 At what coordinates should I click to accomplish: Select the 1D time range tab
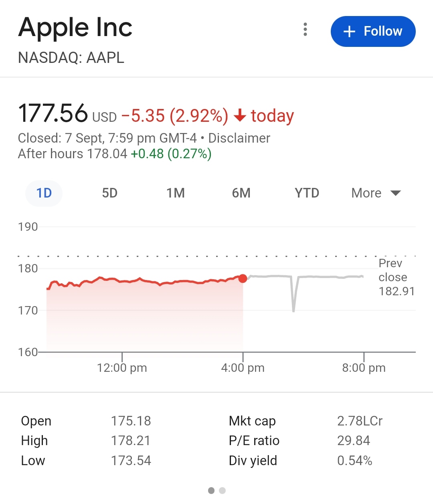click(44, 193)
